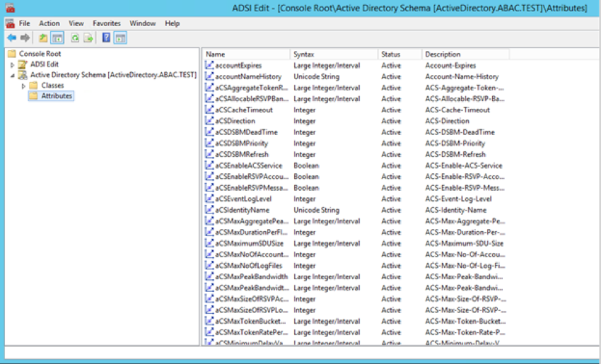Open the Favorites menu
601x364 pixels.
point(107,23)
